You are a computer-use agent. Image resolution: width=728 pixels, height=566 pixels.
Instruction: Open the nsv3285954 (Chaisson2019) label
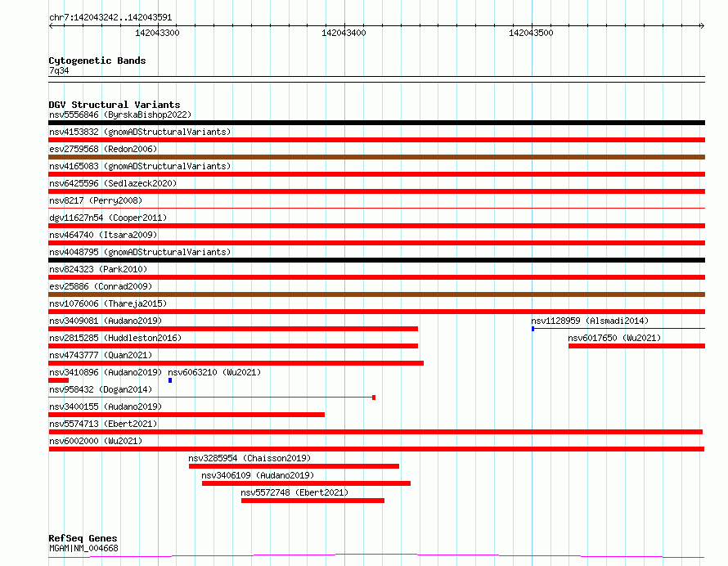click(249, 458)
